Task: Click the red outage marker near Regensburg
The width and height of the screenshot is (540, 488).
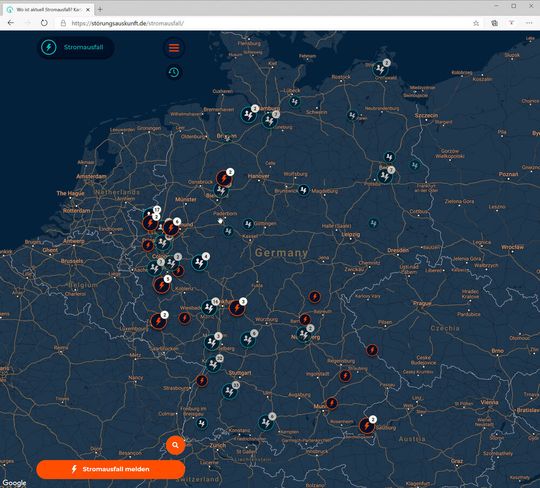Action: click(x=345, y=376)
